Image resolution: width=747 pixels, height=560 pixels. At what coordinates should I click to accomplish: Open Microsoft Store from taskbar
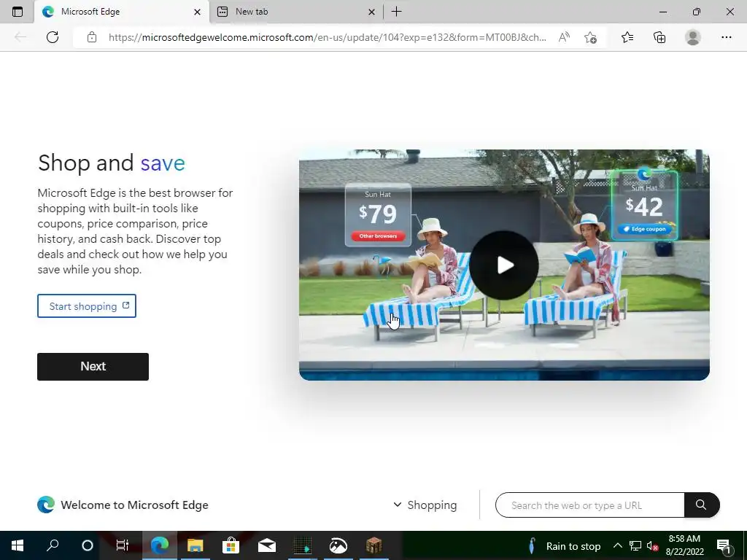pos(231,545)
